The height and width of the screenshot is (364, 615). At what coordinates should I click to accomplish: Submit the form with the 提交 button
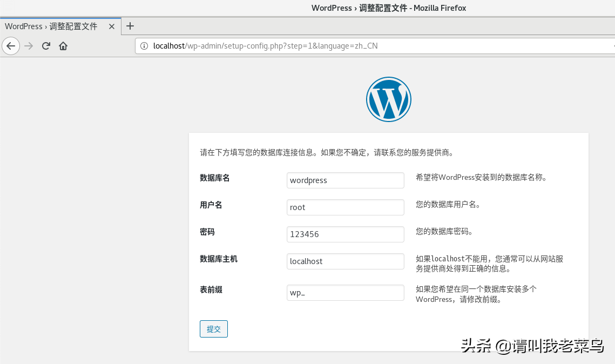[x=214, y=329]
